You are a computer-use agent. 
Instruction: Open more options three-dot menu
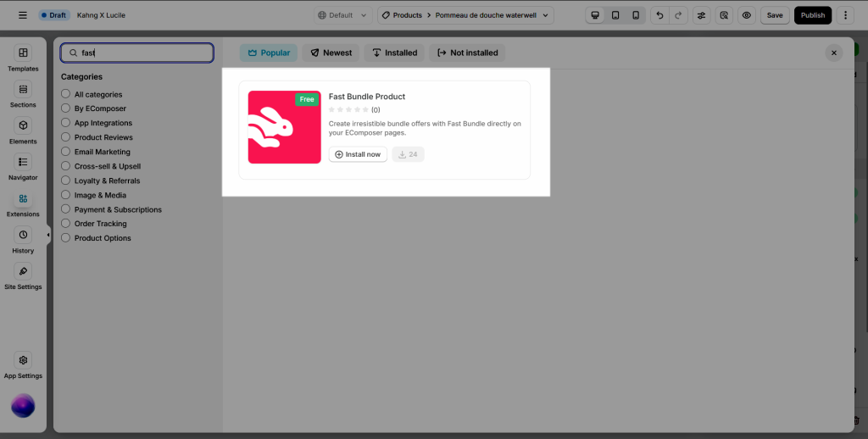[845, 15]
